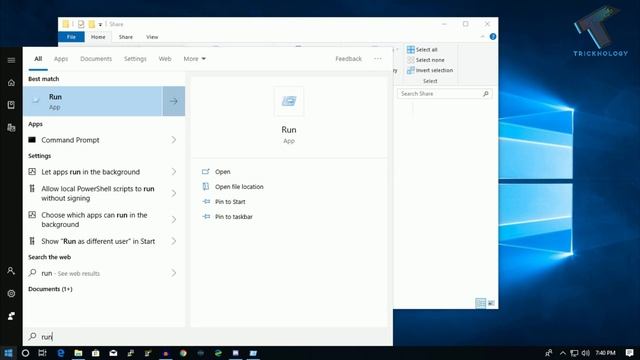Open Let apps run in the background setting

[104, 172]
